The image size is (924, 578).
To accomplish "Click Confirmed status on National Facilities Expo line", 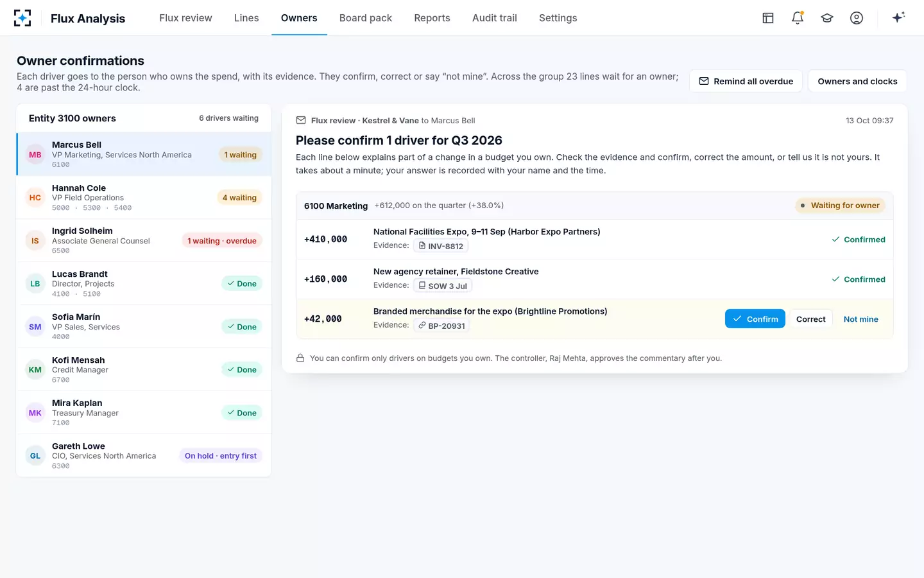I will click(x=859, y=240).
